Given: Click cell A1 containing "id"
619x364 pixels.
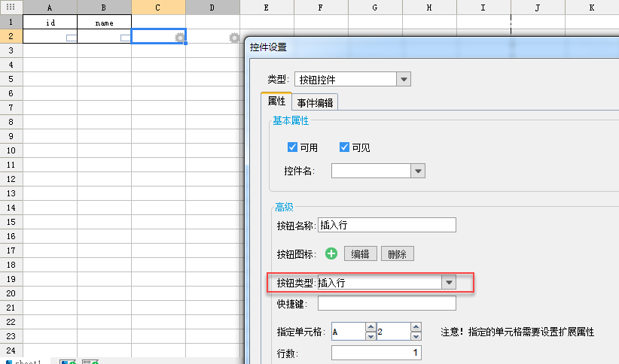Looking at the screenshot, I should coord(50,22).
